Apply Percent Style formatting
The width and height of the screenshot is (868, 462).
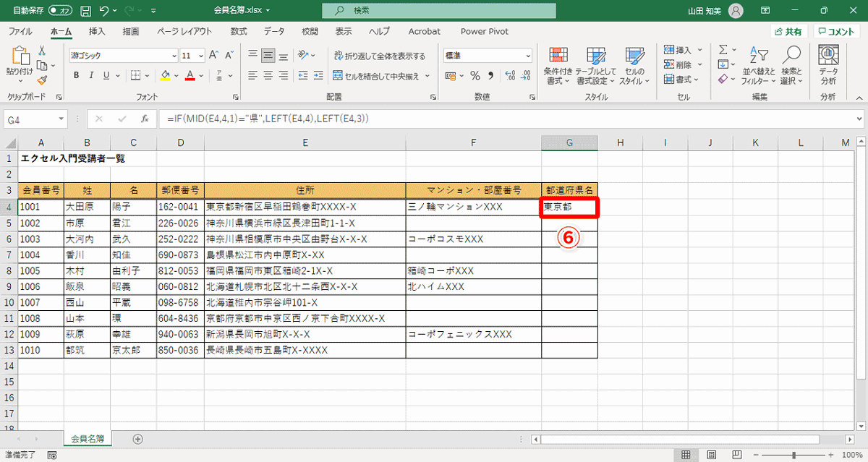click(475, 74)
